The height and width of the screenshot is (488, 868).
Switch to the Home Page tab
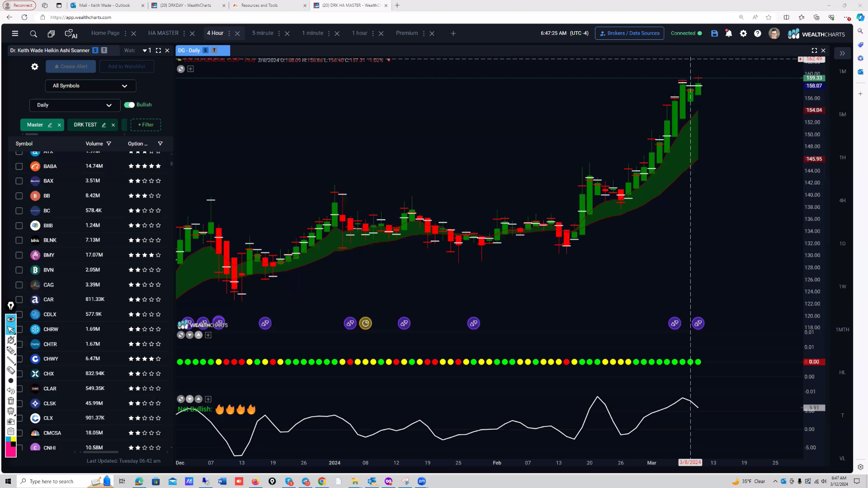pyautogui.click(x=105, y=33)
